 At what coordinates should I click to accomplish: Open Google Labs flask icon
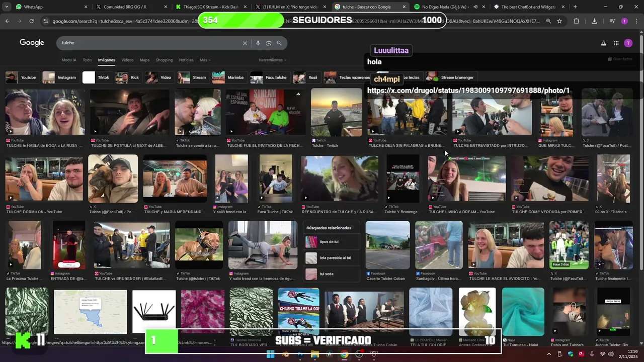tap(603, 43)
